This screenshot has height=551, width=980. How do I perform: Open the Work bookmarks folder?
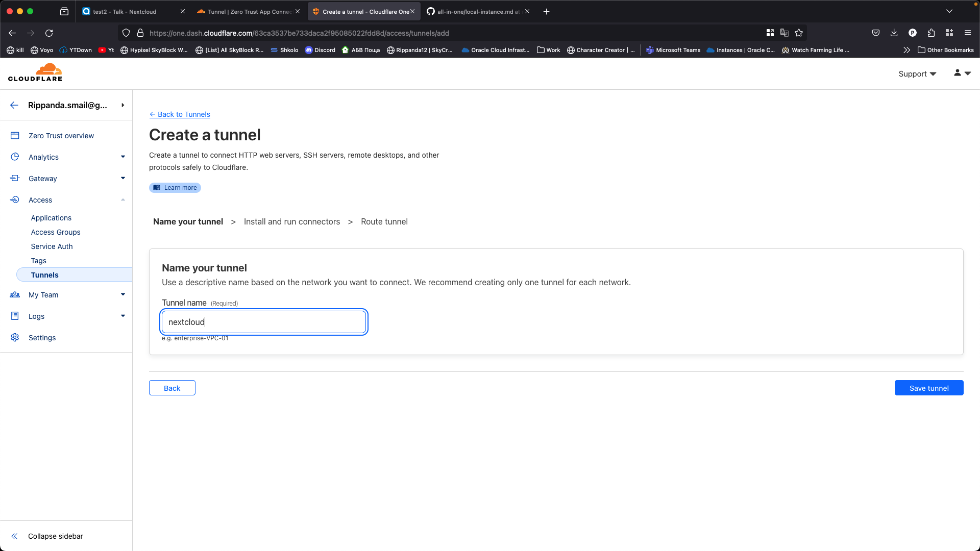tap(549, 50)
